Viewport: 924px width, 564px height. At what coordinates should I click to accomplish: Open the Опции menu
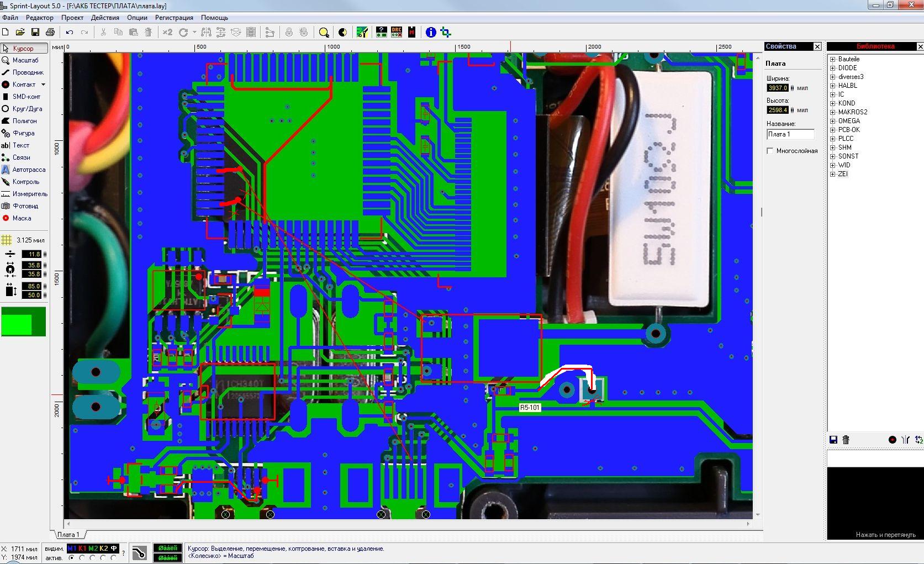coord(137,18)
